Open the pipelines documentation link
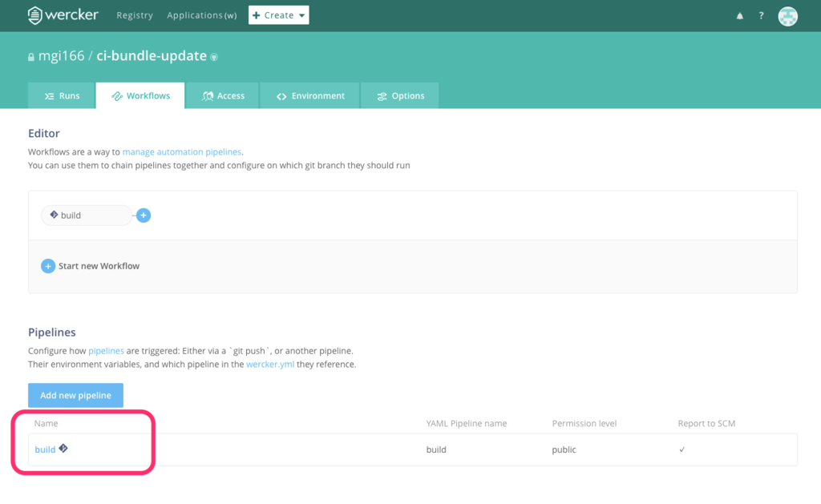821x504 pixels. pos(107,351)
